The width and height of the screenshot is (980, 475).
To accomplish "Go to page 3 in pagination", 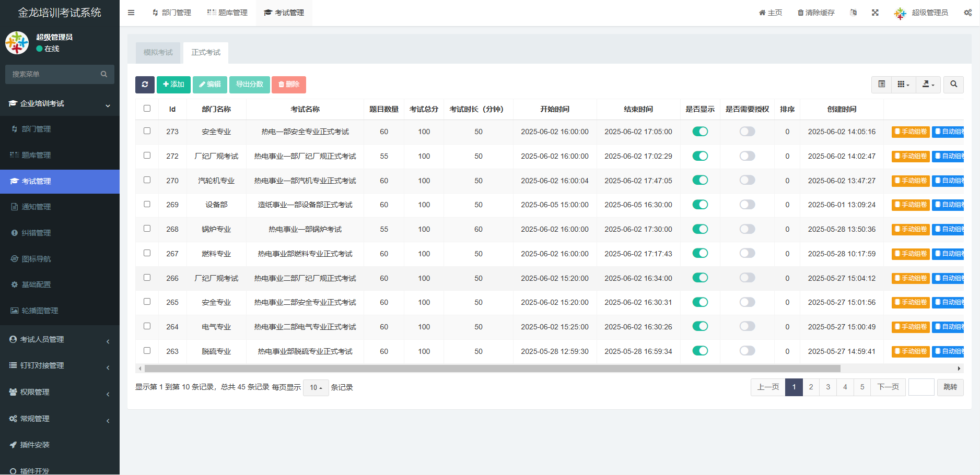I will 828,387.
